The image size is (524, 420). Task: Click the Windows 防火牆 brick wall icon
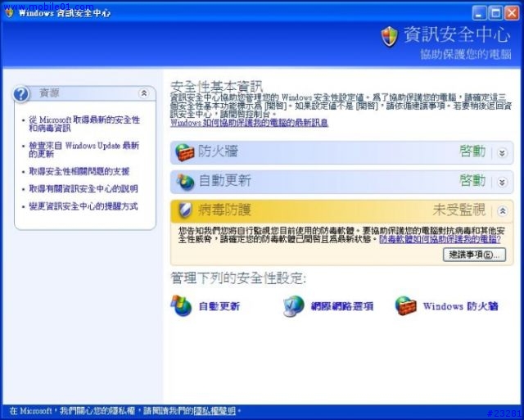[x=405, y=305]
